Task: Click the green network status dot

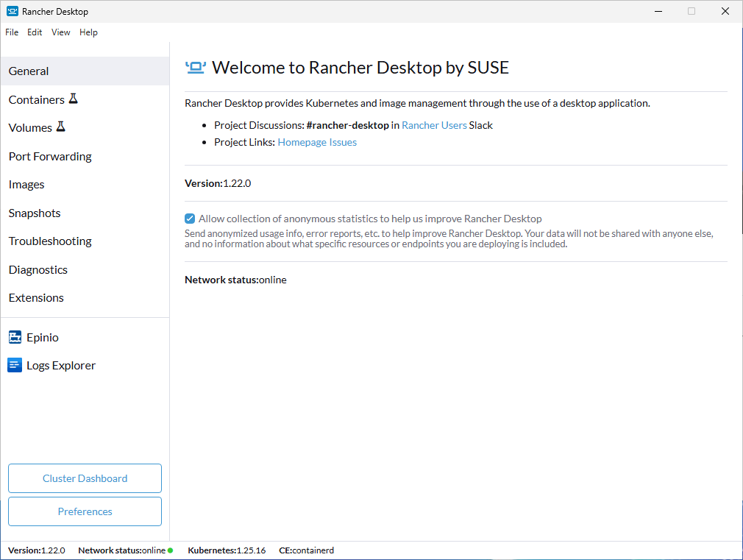Action: click(171, 550)
